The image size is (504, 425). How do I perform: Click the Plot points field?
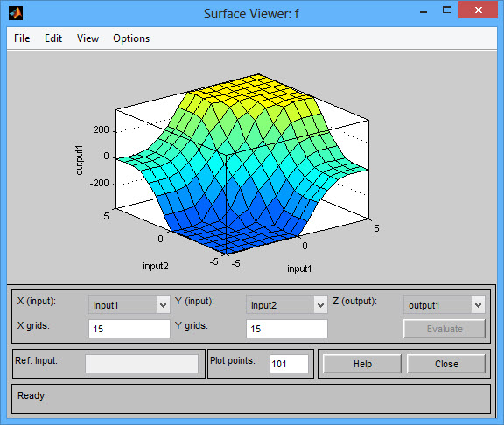(289, 364)
